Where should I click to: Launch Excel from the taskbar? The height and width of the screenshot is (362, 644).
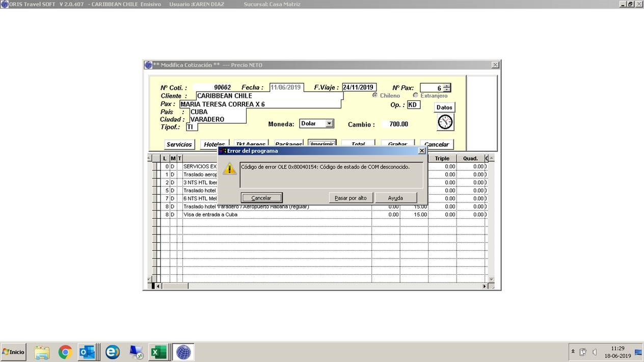click(x=158, y=352)
